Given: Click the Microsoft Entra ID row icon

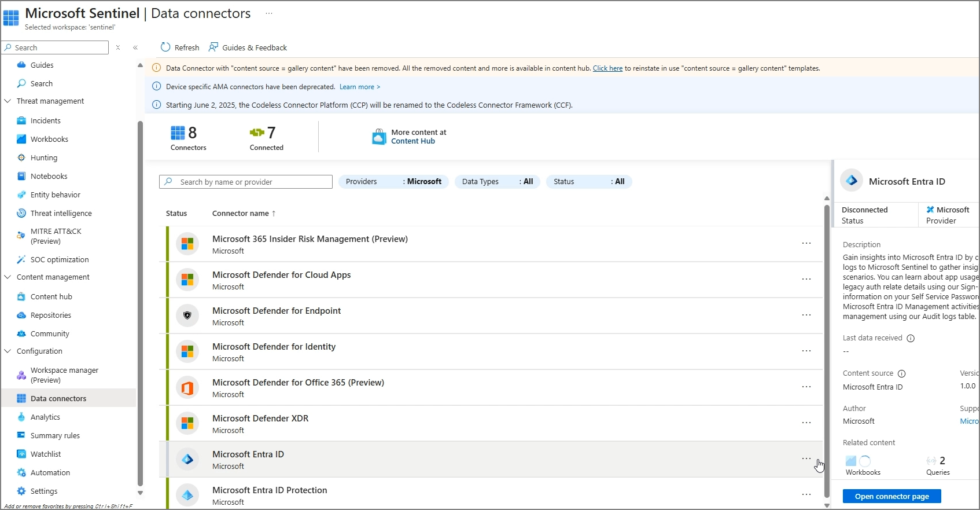Looking at the screenshot, I should coord(187,459).
